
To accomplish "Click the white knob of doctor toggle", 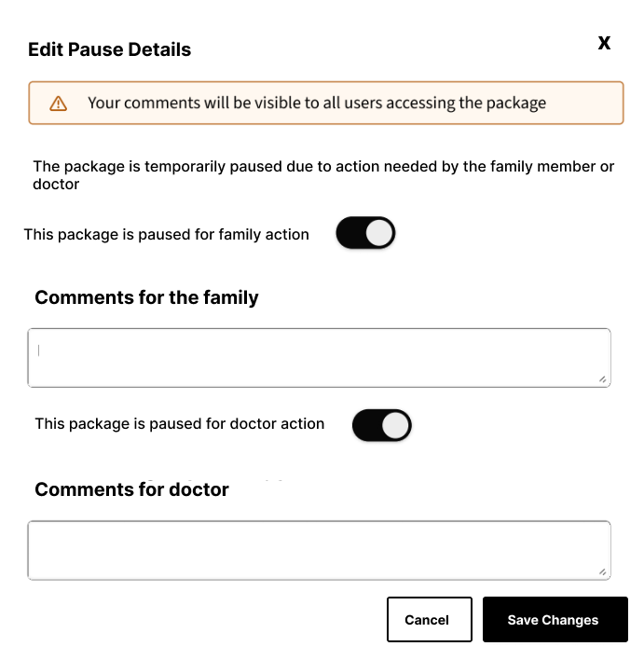I will pyautogui.click(x=395, y=425).
